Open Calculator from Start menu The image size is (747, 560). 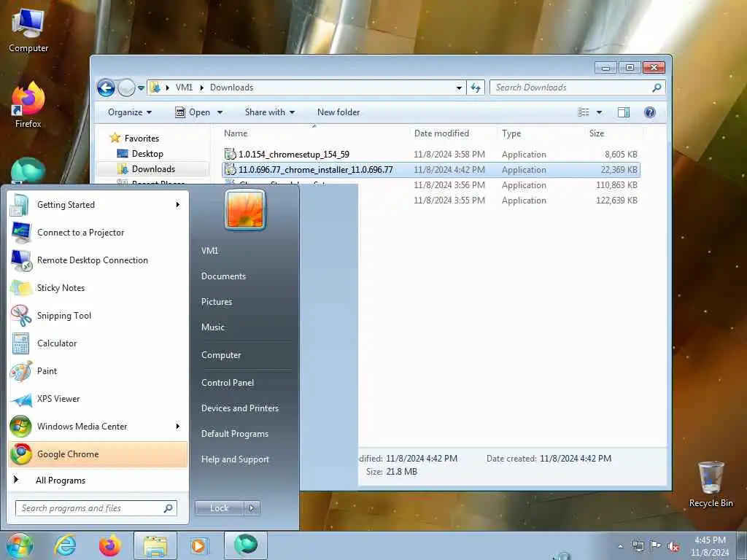click(98, 343)
